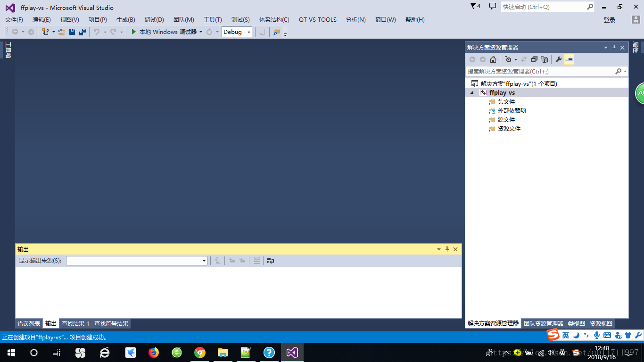This screenshot has width=644, height=362.
Task: Open the debugger target dropdown arrow
Action: pyautogui.click(x=201, y=32)
